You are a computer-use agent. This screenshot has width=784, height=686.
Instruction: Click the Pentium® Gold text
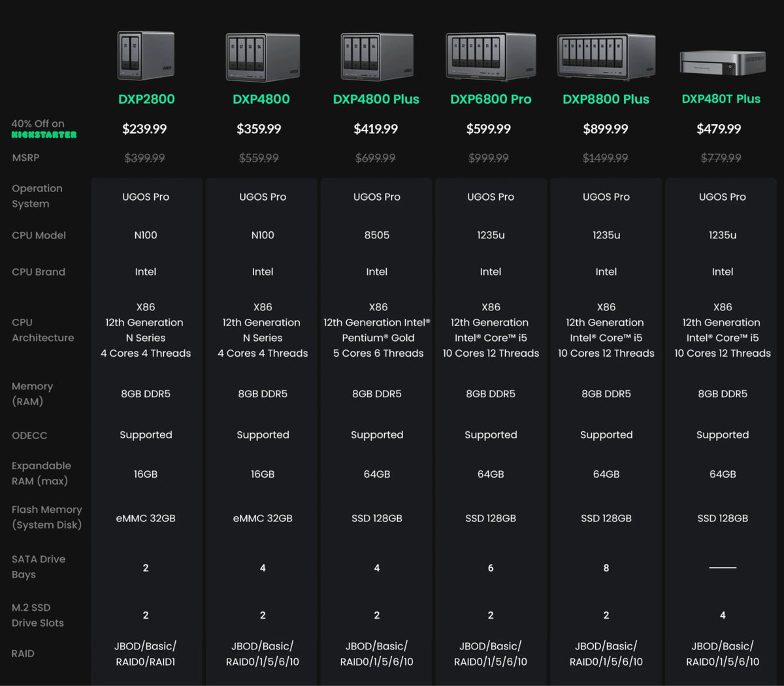pyautogui.click(x=378, y=338)
